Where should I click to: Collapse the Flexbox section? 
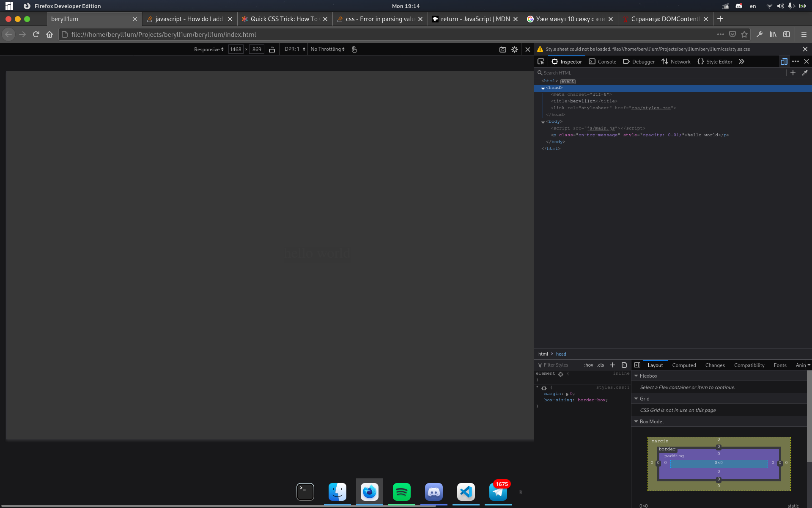[636, 376]
